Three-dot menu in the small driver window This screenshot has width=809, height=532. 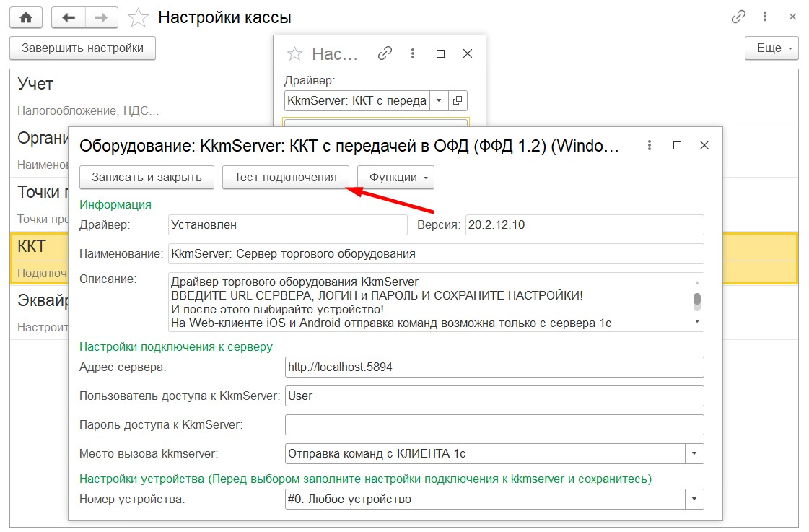(x=412, y=53)
